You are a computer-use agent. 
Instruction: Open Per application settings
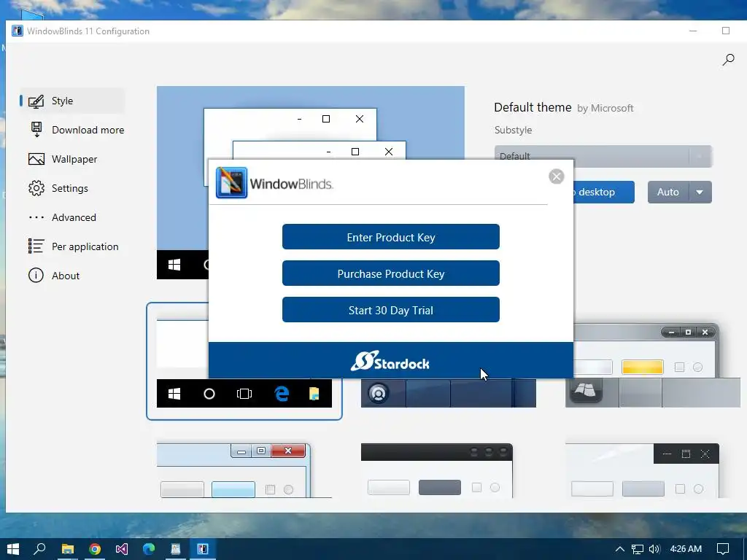click(x=72, y=246)
